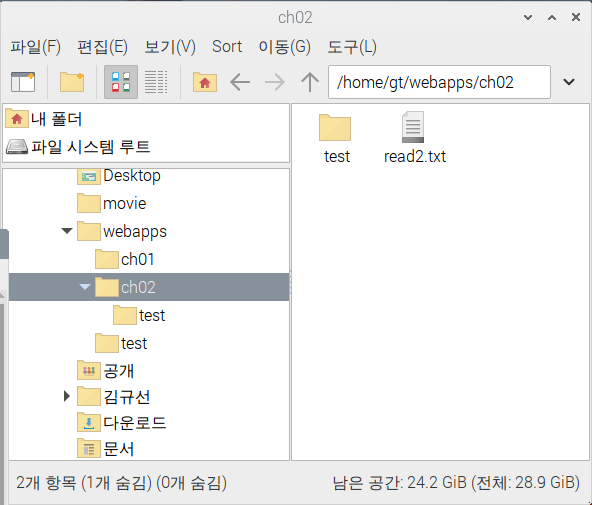
Task: Click the 문서 documents folder icon
Action: pyautogui.click(x=89, y=448)
